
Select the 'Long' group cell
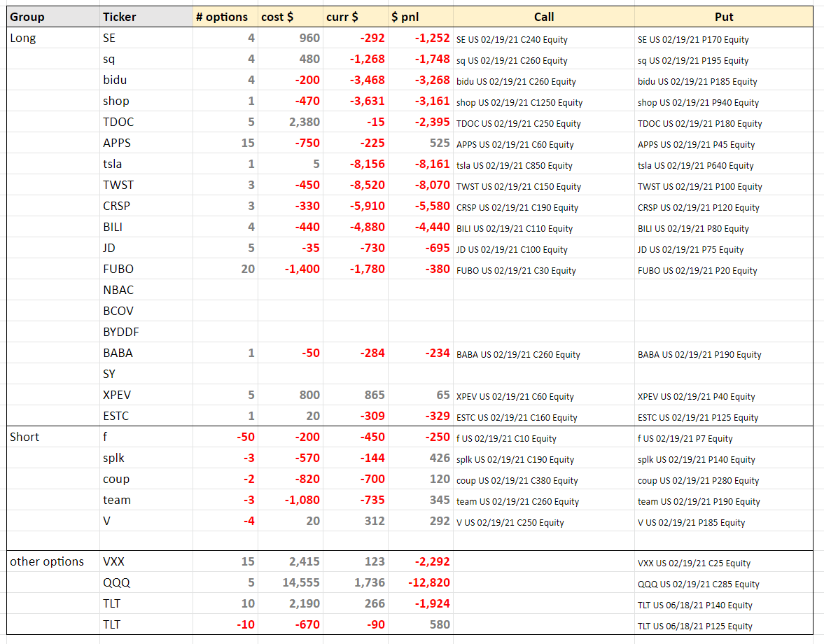coord(53,38)
